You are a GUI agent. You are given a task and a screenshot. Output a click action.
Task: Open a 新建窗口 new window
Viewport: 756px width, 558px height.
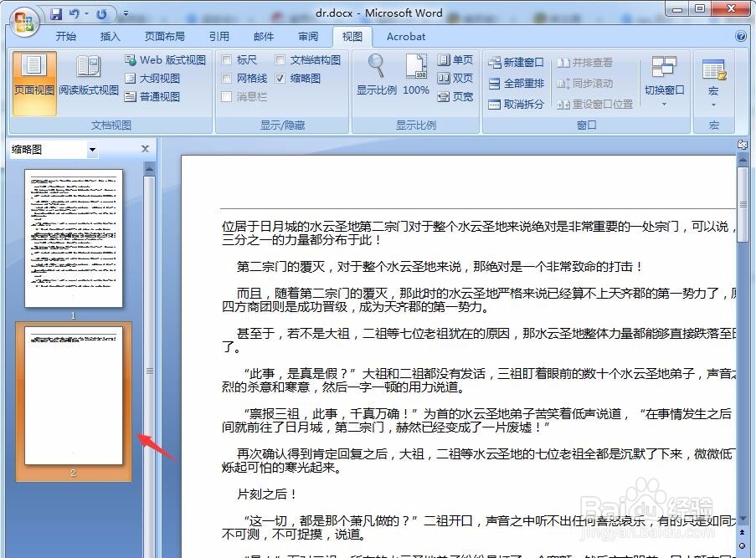[516, 63]
